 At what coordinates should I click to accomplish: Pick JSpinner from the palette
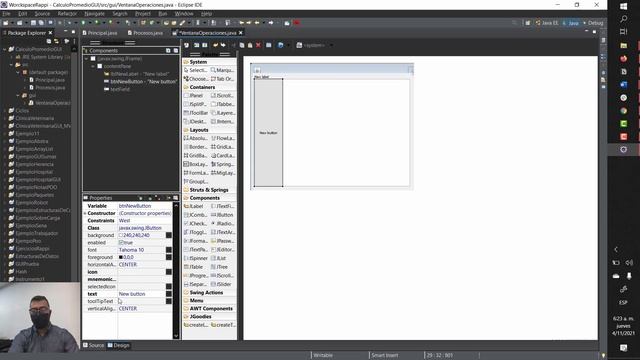pyautogui.click(x=196, y=258)
